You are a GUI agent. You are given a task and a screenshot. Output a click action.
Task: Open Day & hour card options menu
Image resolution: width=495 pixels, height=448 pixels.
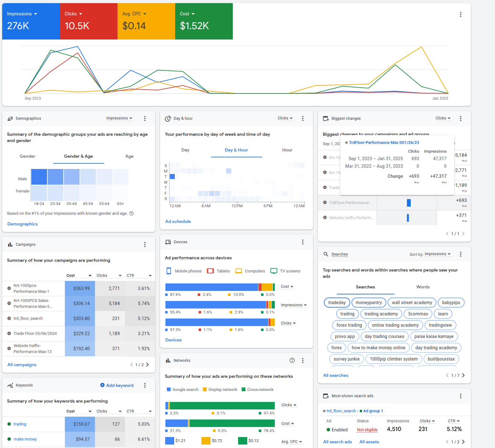303,119
